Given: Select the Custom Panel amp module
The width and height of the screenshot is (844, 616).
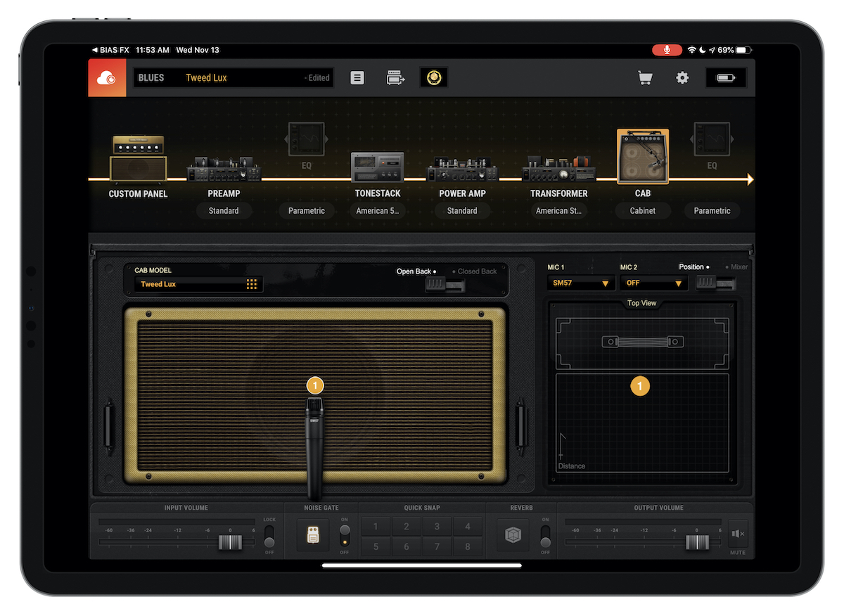Looking at the screenshot, I should tap(139, 159).
